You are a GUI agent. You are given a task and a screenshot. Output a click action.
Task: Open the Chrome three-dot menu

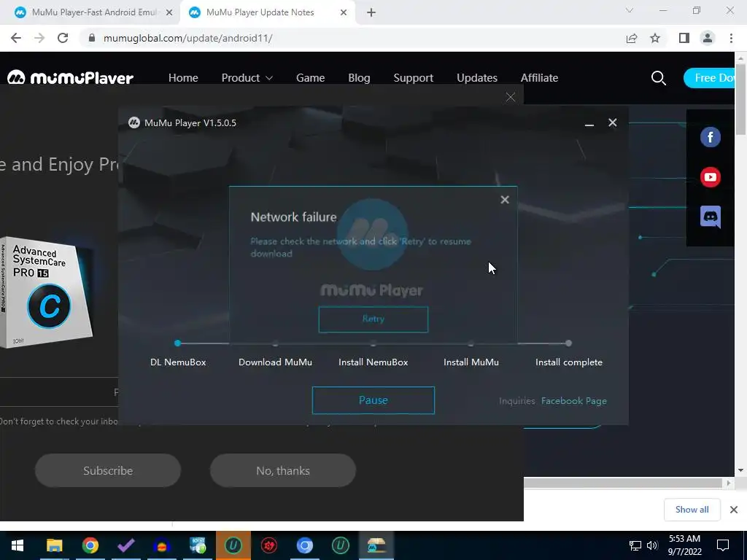point(731,38)
